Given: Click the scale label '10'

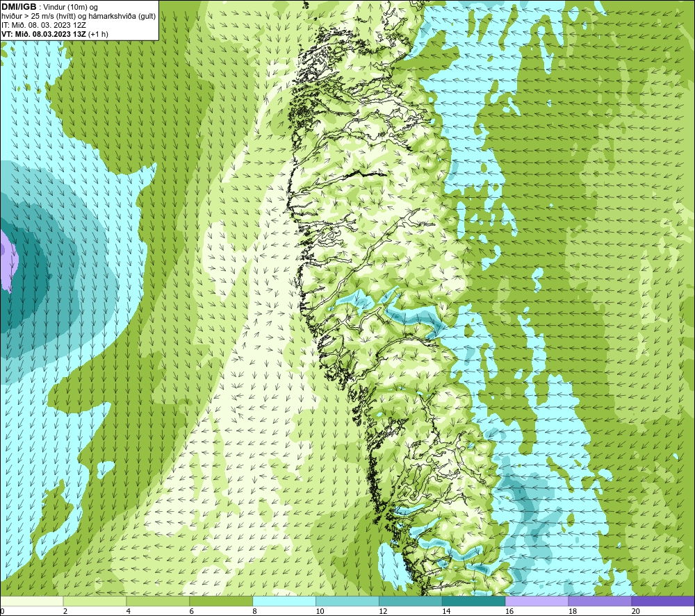Looking at the screenshot, I should (320, 611).
